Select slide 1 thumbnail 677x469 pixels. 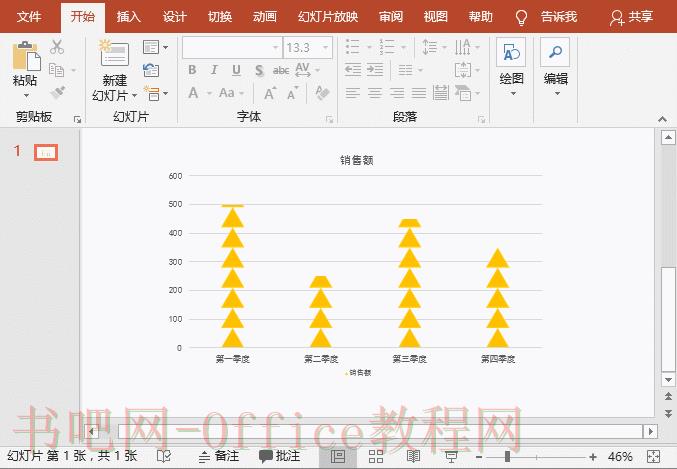pos(46,152)
